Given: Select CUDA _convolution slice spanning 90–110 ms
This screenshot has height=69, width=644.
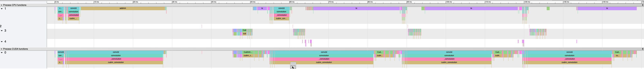Looking at the screenshot, I should pyautogui.click(x=449, y=59).
